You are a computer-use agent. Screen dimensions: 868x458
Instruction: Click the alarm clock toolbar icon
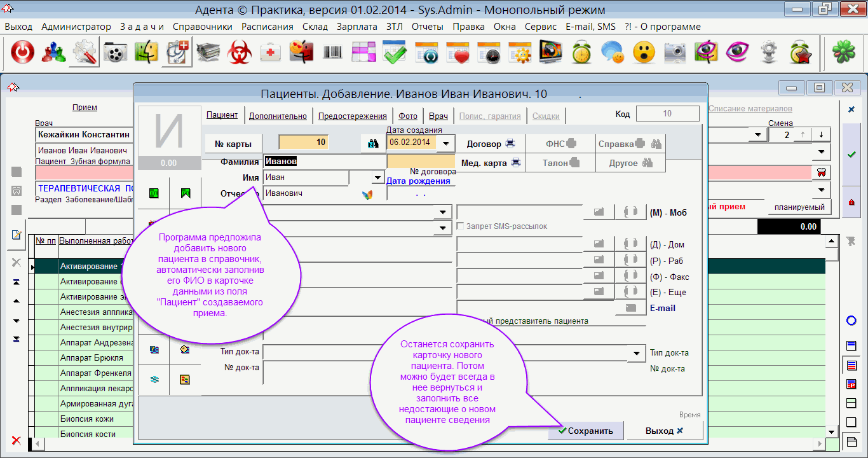click(581, 53)
